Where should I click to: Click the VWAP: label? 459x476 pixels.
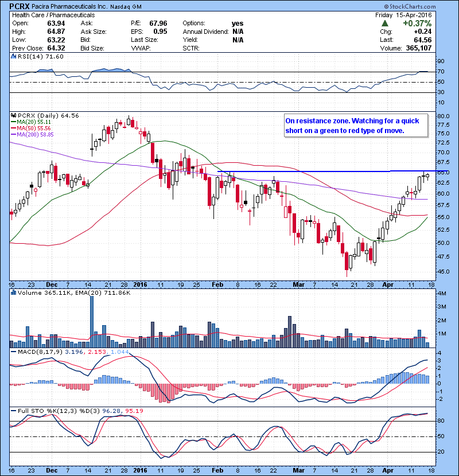[x=141, y=48]
